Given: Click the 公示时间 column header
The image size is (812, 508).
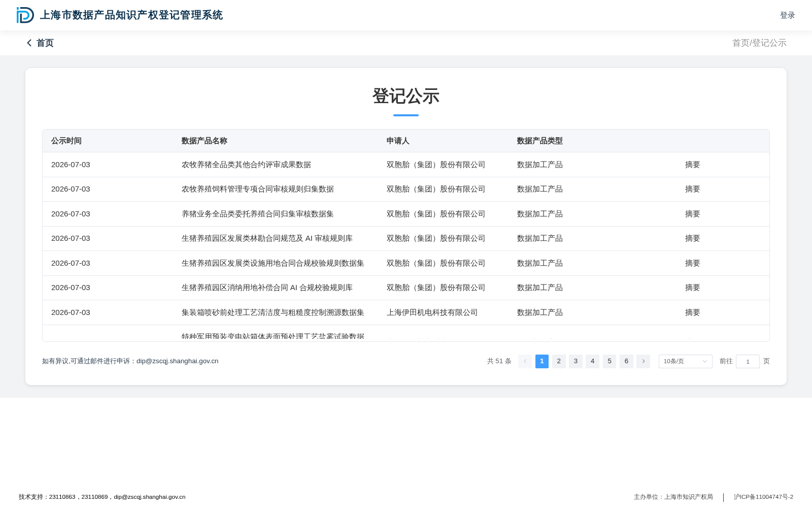Looking at the screenshot, I should (x=66, y=141).
